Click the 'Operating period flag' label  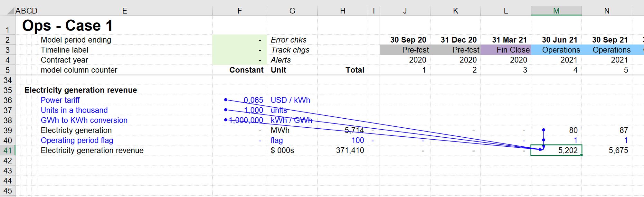click(77, 140)
